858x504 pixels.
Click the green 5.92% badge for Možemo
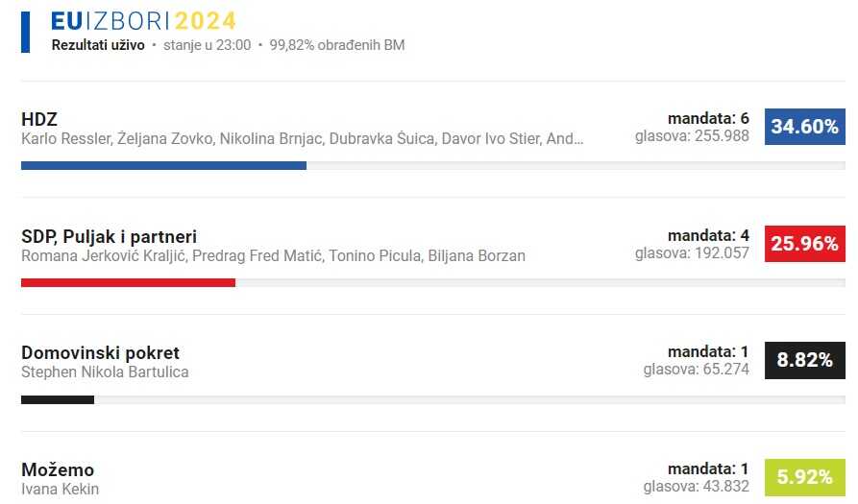[804, 478]
